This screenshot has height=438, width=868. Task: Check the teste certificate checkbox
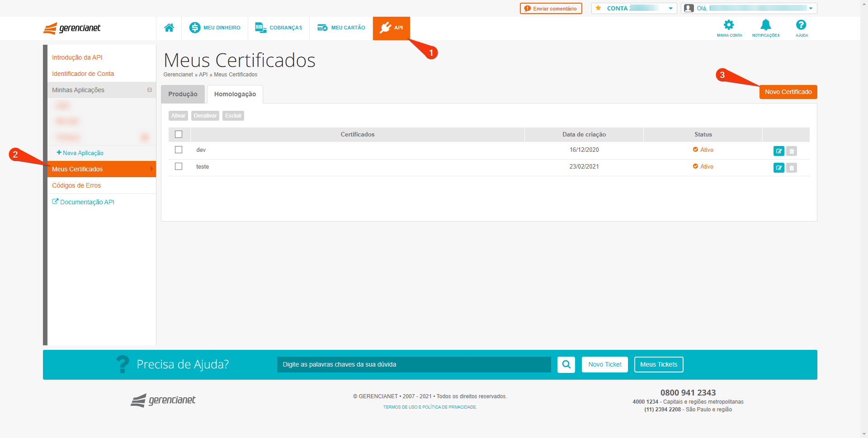[179, 166]
